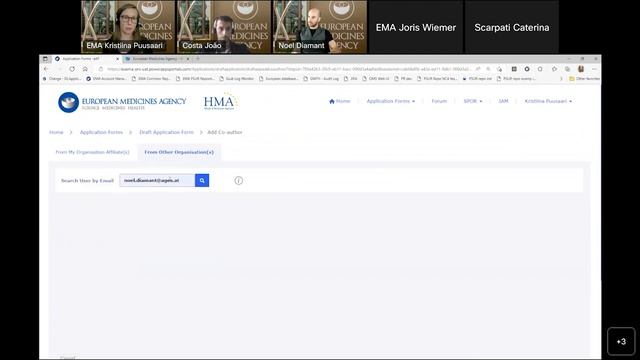The height and width of the screenshot is (360, 640).
Task: Close the Application Forms browser tab
Action: (x=118, y=59)
